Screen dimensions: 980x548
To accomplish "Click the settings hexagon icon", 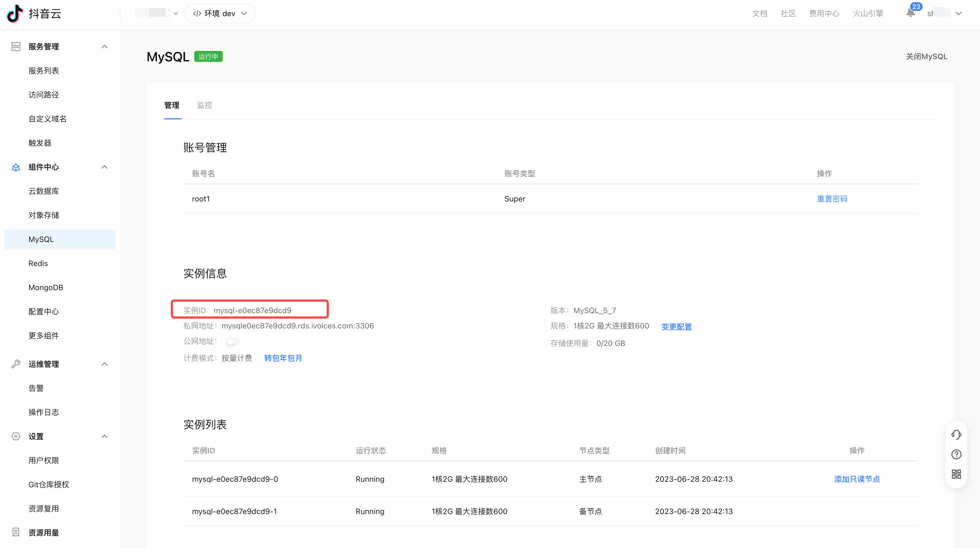I will (16, 436).
